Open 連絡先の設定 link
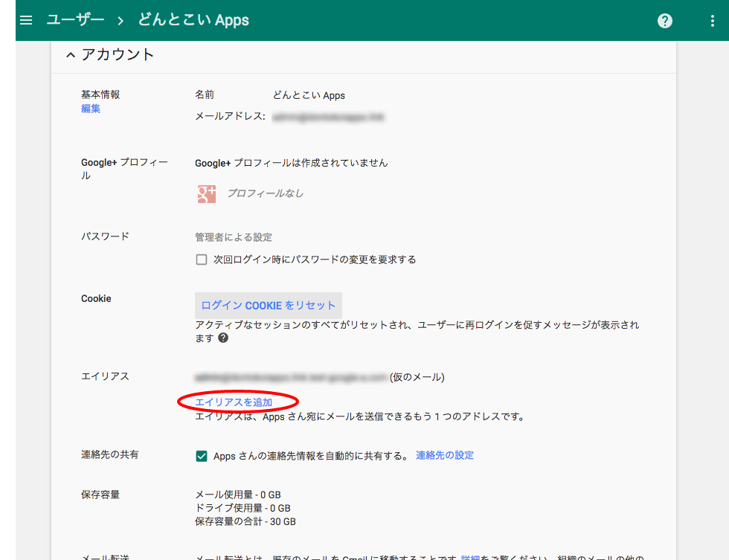Viewport: 729px width, 560px height. (445, 455)
